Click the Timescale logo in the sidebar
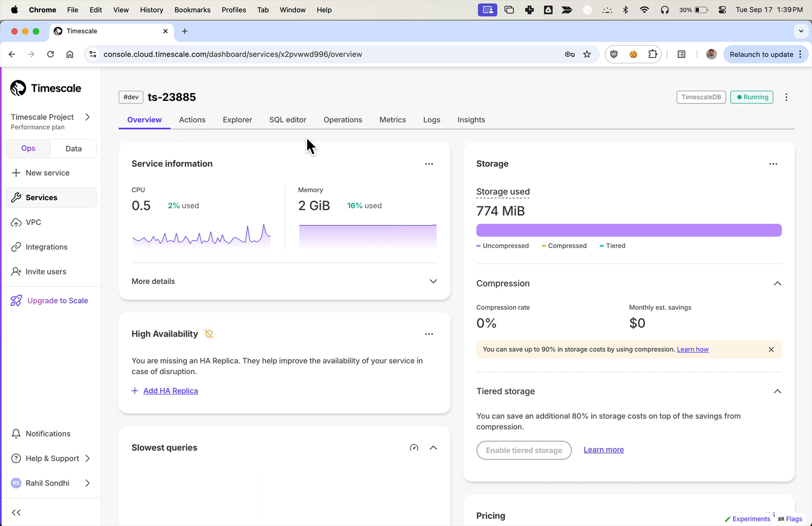812x526 pixels. click(46, 88)
